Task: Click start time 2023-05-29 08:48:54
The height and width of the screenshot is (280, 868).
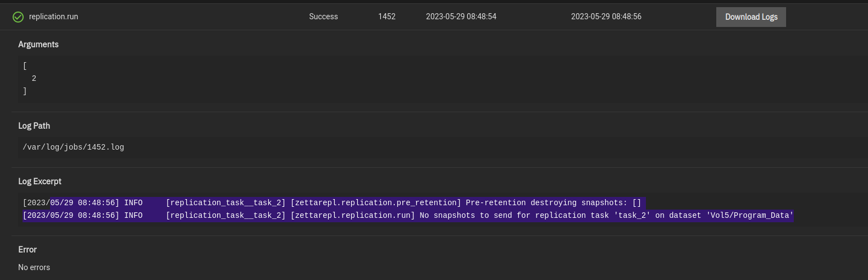Action: pyautogui.click(x=461, y=17)
